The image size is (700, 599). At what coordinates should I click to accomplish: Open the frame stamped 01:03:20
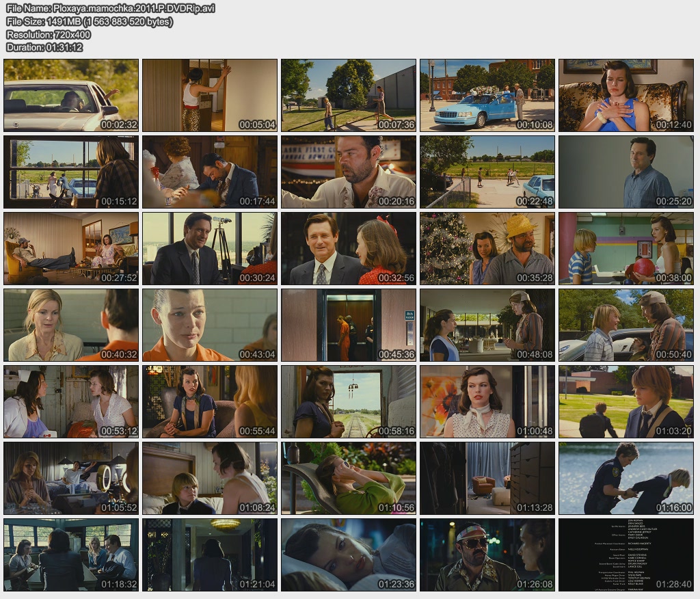[626, 401]
